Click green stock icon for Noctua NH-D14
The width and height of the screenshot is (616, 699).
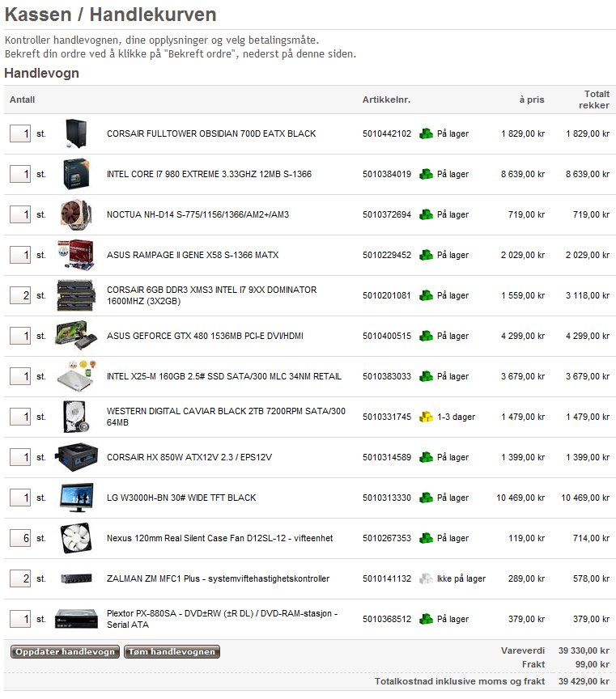click(426, 214)
